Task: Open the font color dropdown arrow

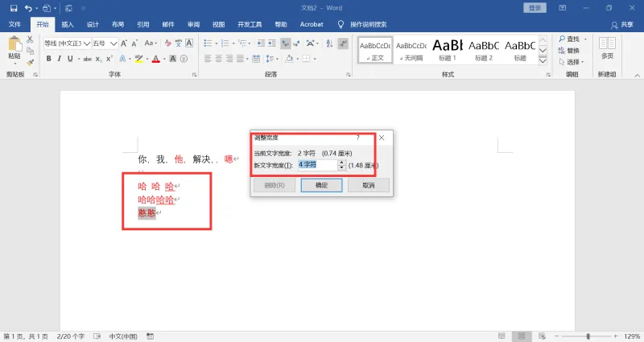Action: pyautogui.click(x=164, y=59)
